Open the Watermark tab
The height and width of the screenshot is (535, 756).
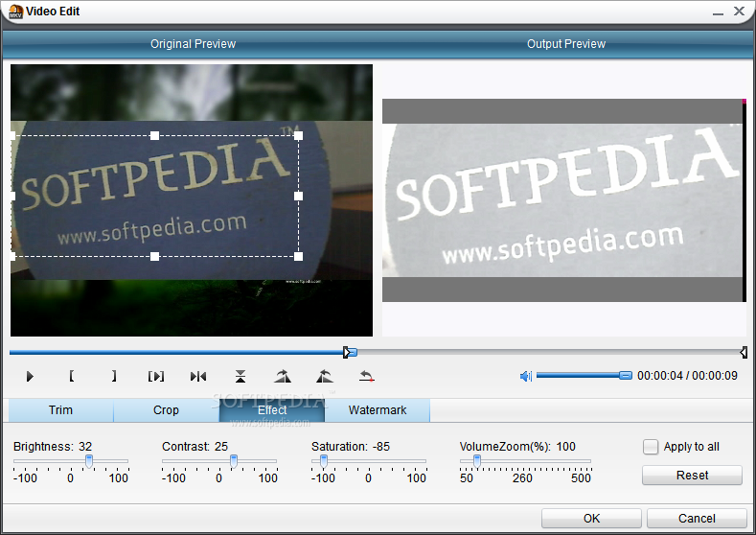377,410
